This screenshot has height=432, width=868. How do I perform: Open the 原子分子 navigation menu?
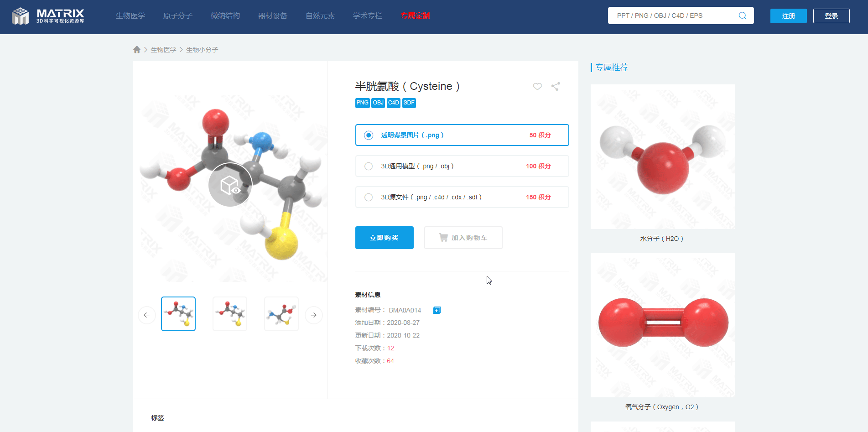click(x=178, y=16)
